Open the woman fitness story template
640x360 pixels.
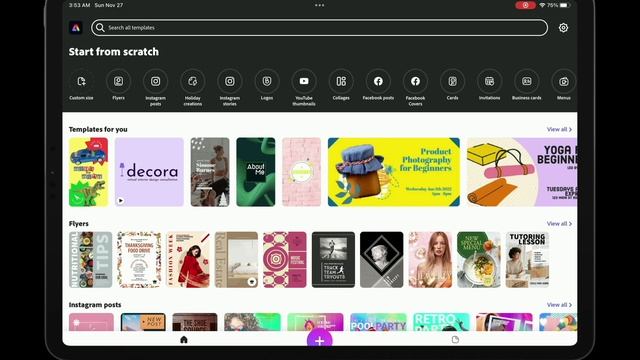[210, 172]
